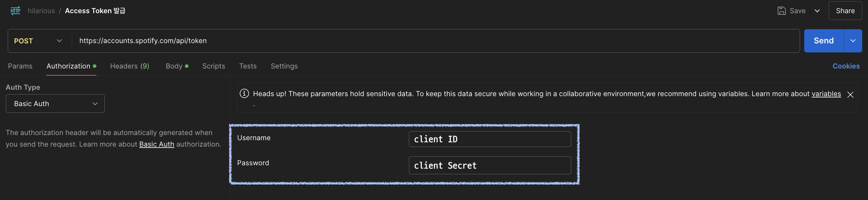Follow the Basic Auth documentation link
This screenshot has width=868, height=200.
click(157, 144)
